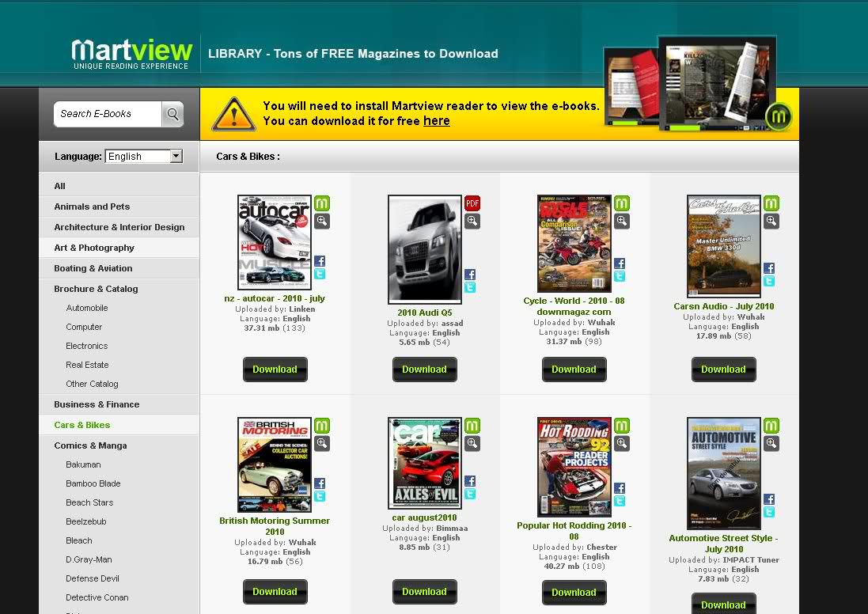Viewport: 868px width, 614px height.
Task: Share 2010 Audi Q5 on Facebook
Action: click(470, 275)
